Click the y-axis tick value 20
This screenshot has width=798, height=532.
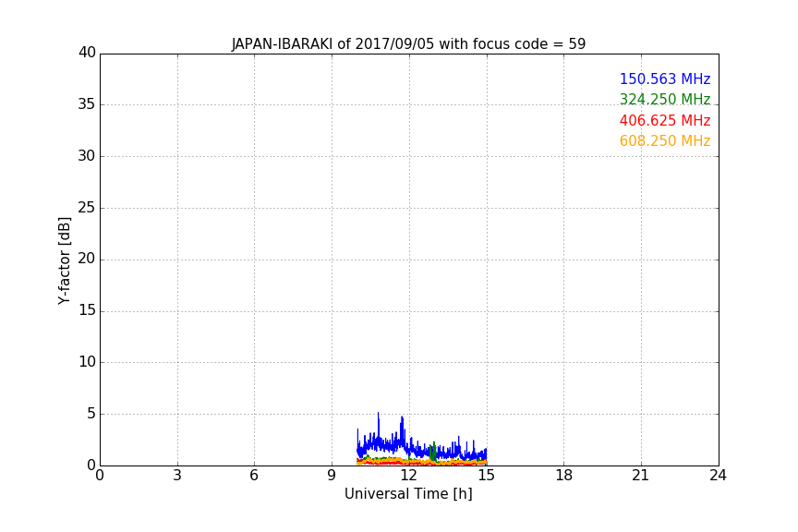coord(87,259)
